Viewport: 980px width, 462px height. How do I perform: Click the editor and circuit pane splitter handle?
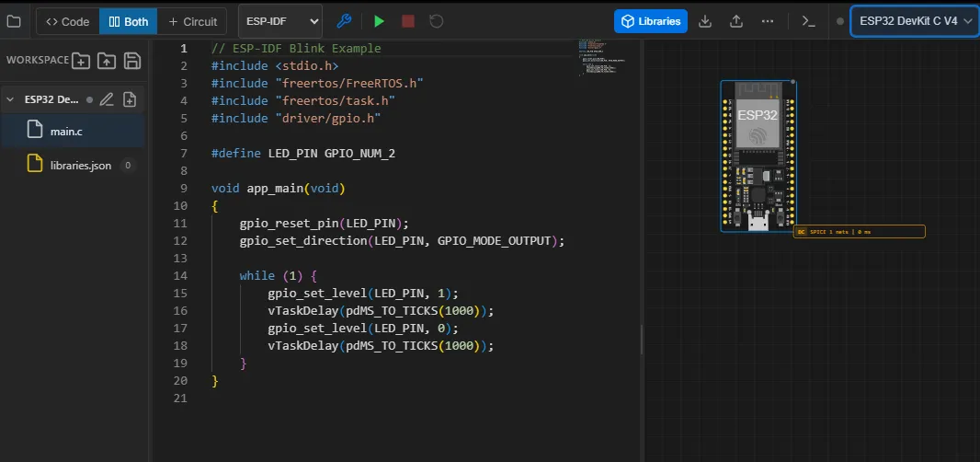click(x=642, y=340)
